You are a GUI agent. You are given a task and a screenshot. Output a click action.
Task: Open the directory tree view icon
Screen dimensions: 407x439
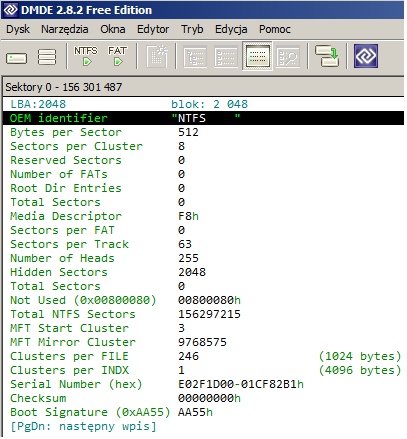click(195, 57)
